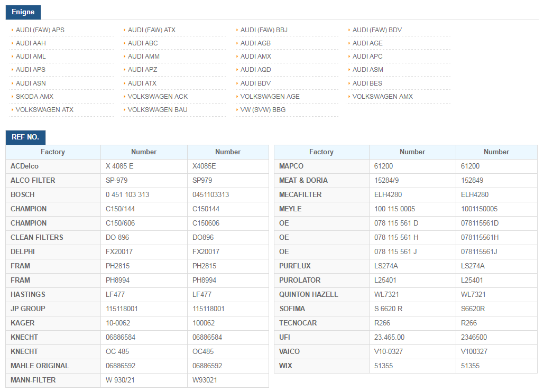Select the AUDI AQD engine

point(256,69)
